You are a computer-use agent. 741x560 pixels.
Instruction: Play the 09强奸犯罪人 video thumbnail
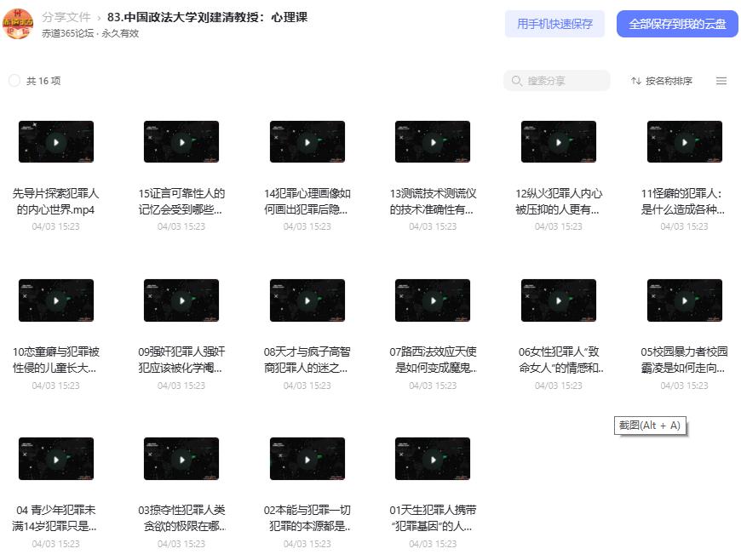[x=181, y=300]
